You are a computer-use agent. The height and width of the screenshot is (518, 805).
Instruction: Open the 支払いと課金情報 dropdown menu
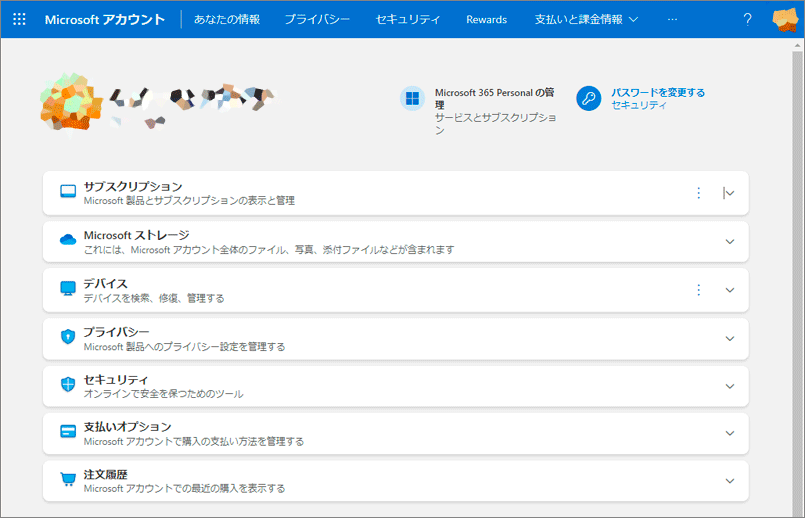(586, 19)
